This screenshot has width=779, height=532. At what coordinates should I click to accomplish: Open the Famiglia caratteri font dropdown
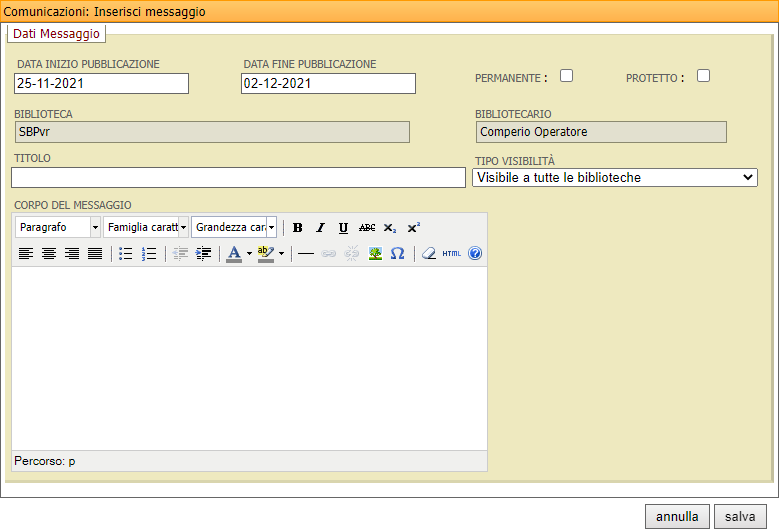(x=146, y=227)
